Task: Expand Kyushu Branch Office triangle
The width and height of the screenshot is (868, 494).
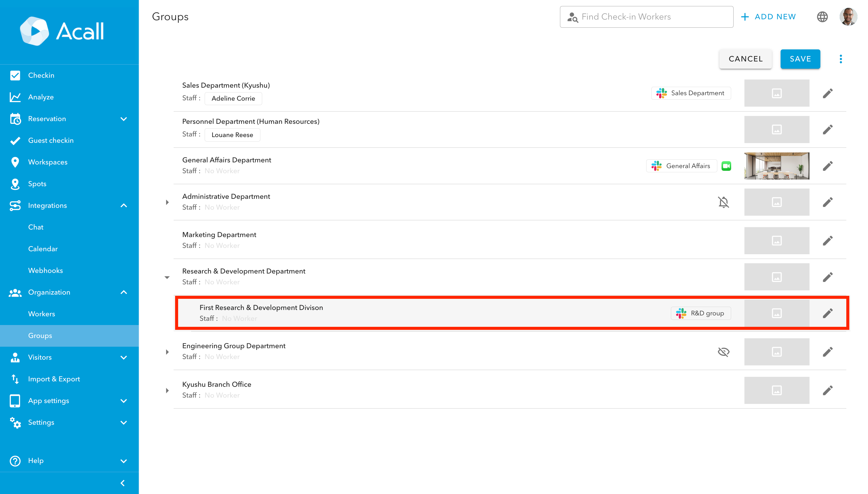Action: [167, 390]
